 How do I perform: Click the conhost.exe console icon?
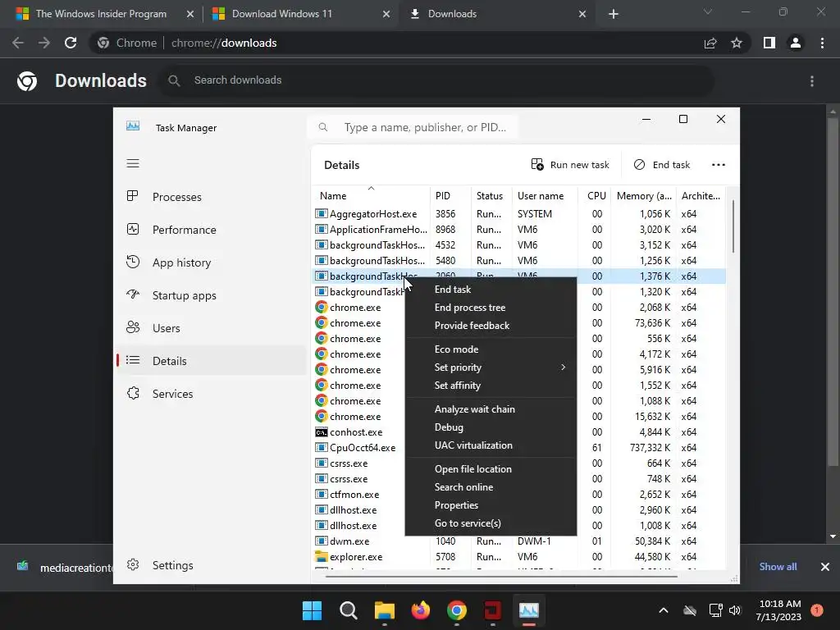[321, 431]
